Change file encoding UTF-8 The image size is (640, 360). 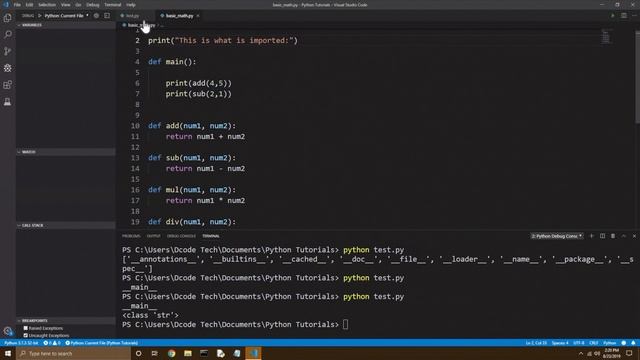(x=579, y=343)
